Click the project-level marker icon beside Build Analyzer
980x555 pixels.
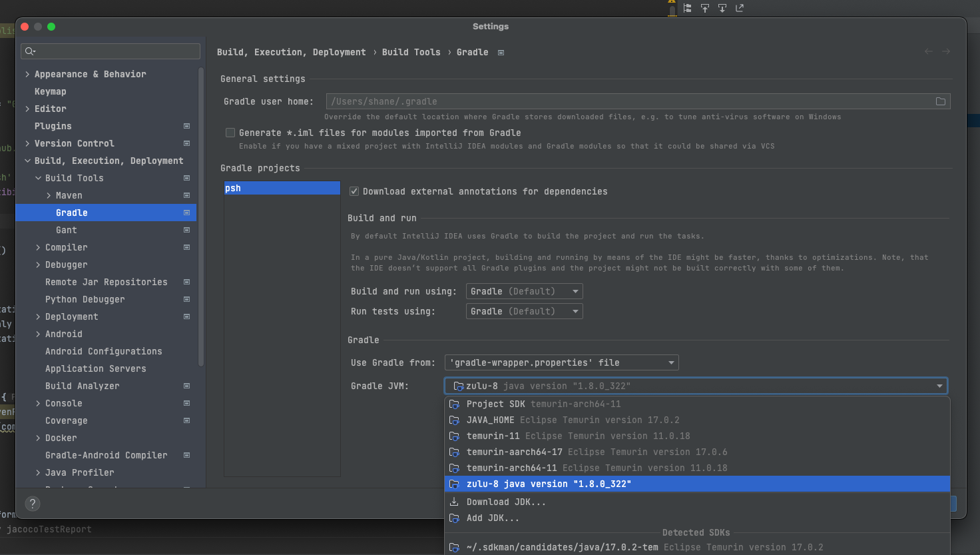click(x=186, y=386)
